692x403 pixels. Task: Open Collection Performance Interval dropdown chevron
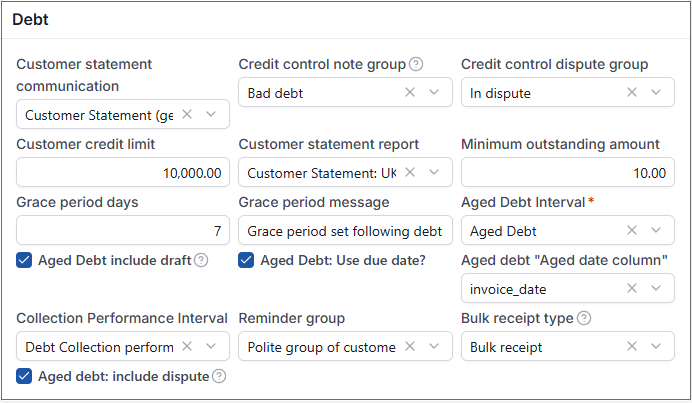point(211,347)
